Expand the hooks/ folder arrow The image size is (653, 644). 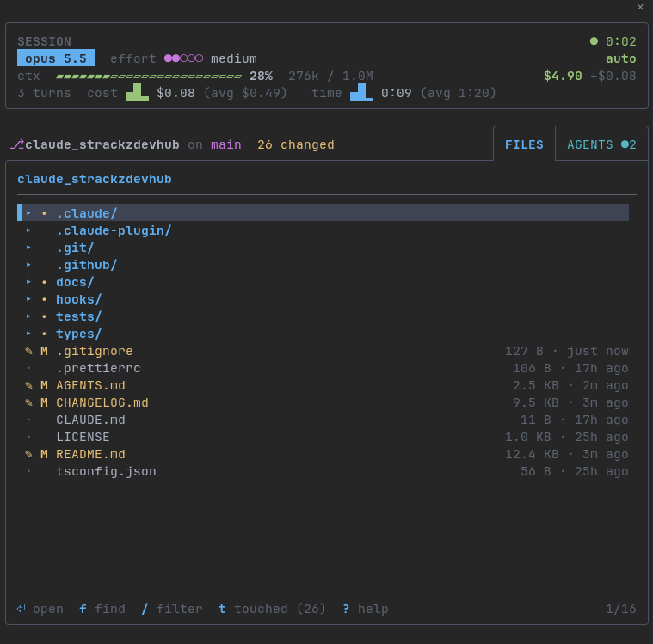pyautogui.click(x=28, y=299)
